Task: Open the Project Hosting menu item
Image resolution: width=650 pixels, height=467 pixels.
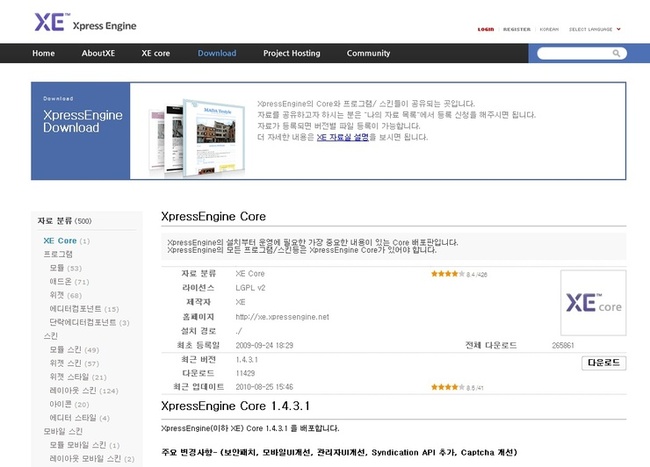Action: pos(291,53)
